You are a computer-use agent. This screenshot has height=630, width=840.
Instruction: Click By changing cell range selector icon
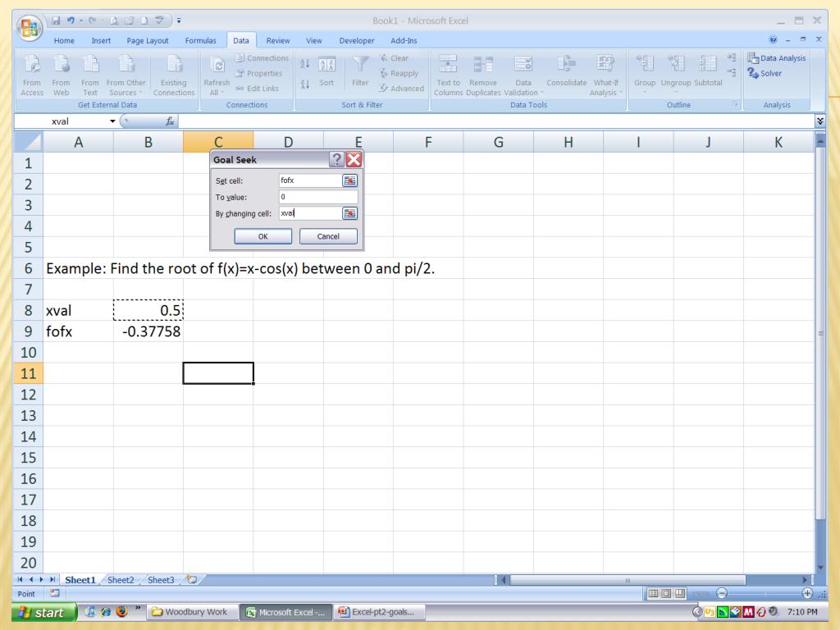point(349,213)
